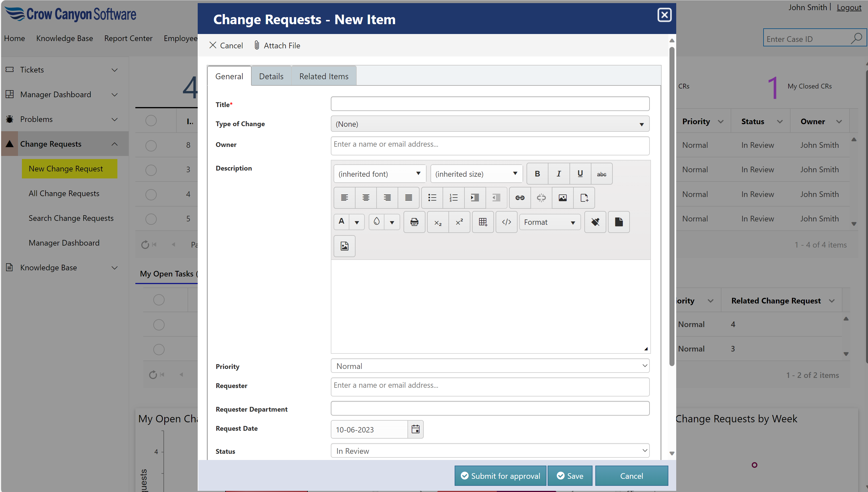The height and width of the screenshot is (492, 868).
Task: Click Submit for approval button
Action: tap(500, 476)
